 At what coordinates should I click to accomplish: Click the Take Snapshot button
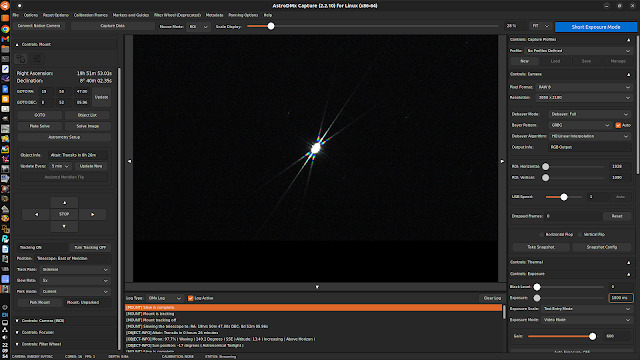[x=541, y=247]
